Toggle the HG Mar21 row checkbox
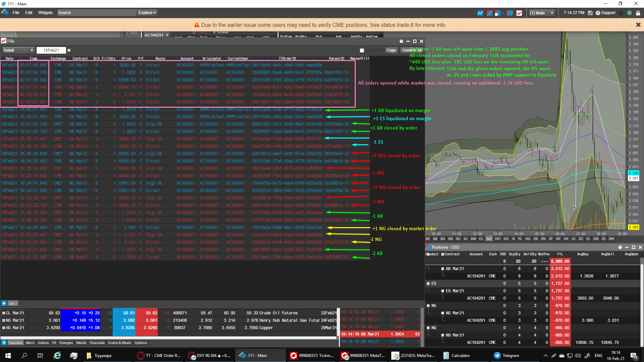Viewport: 644px width, 362px height. (4, 328)
